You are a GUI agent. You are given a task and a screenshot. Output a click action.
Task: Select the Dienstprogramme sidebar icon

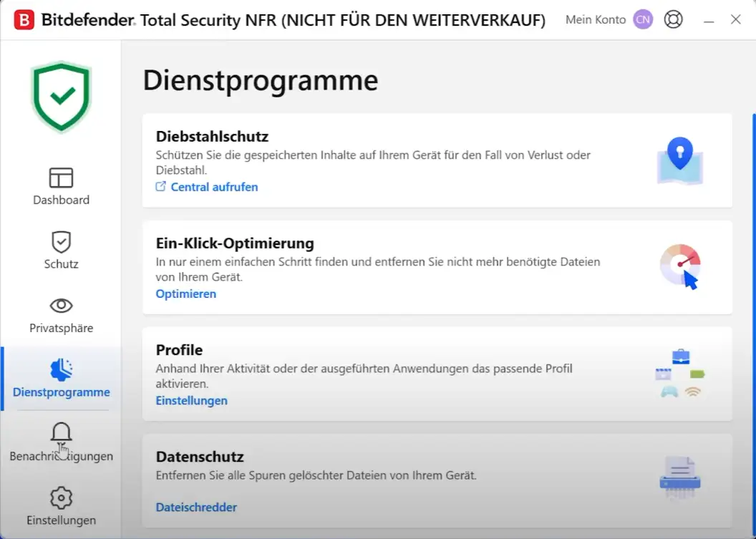tap(61, 370)
